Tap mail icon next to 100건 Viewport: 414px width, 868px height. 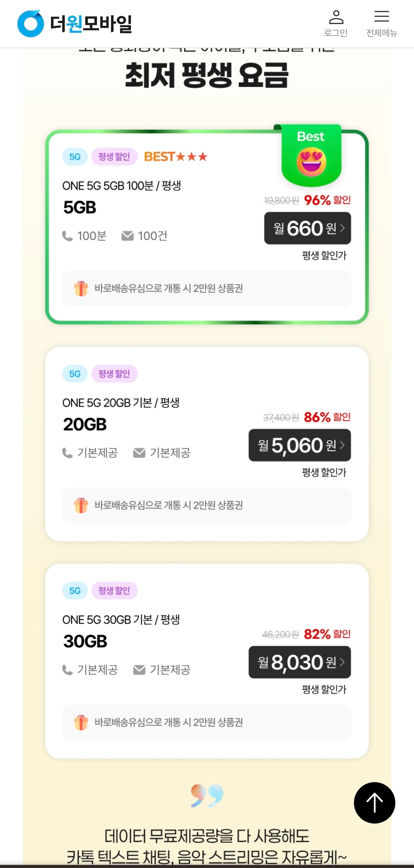click(x=127, y=236)
